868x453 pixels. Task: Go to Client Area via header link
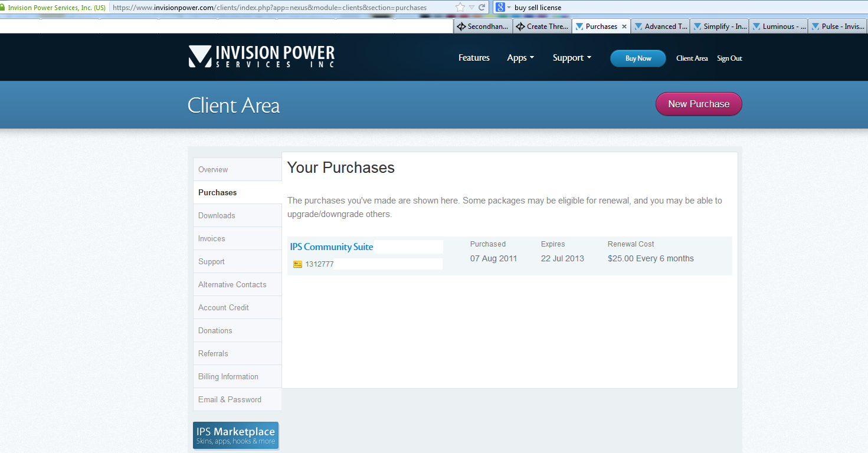[x=692, y=58]
